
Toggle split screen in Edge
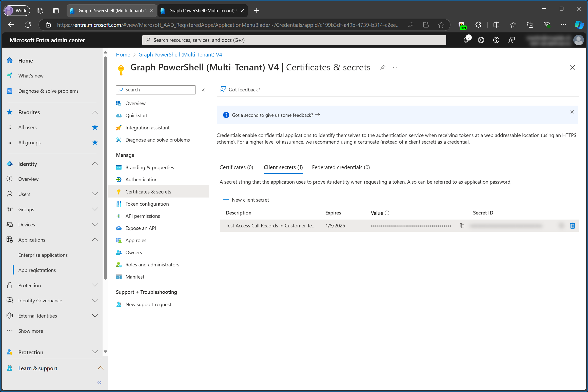point(496,25)
